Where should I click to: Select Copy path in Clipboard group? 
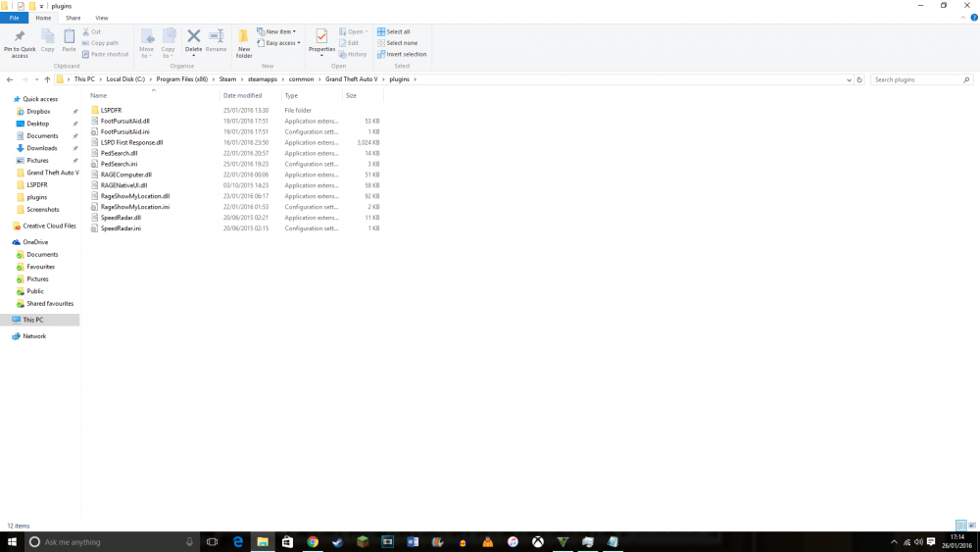[100, 43]
